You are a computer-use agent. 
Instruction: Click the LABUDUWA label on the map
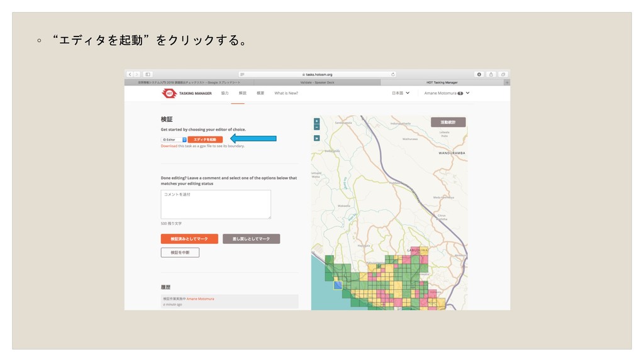(418, 250)
